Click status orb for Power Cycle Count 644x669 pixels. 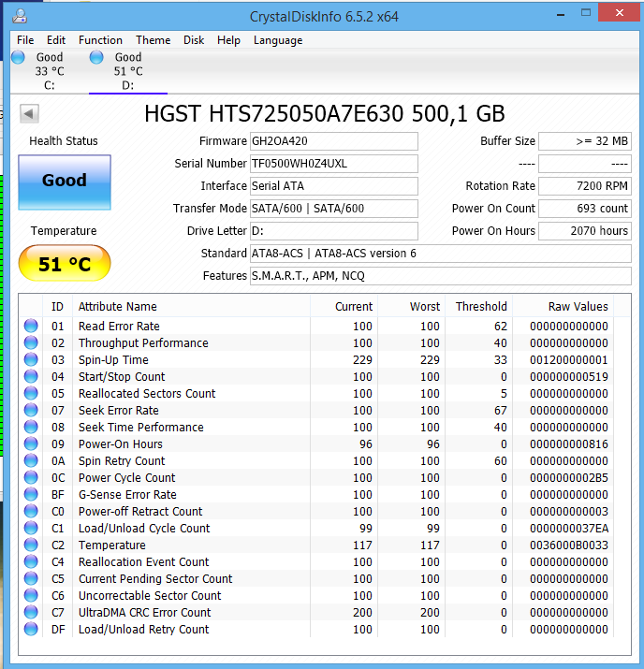pyautogui.click(x=31, y=477)
